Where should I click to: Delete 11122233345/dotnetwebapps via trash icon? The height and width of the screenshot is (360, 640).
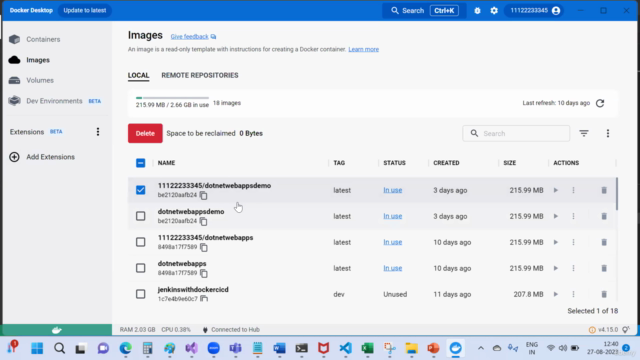point(604,242)
